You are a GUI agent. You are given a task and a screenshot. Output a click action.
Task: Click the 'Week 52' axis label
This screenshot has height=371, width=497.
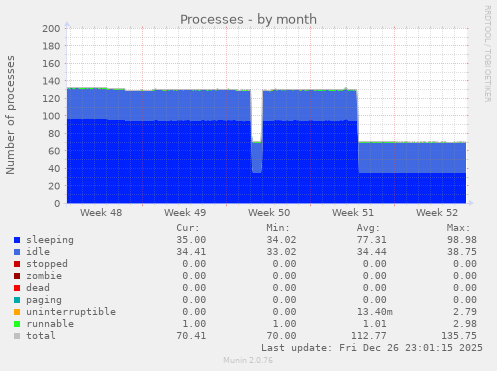point(437,213)
